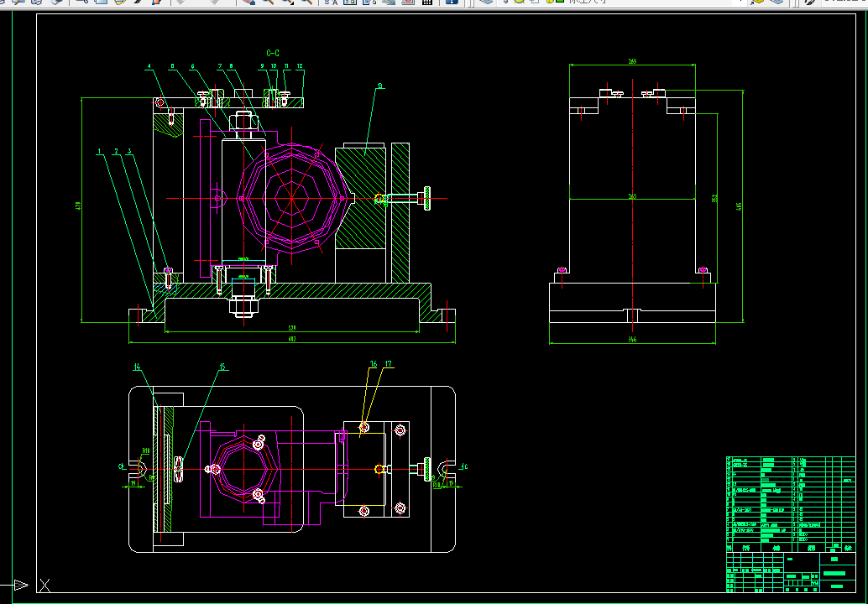Click the left-side C section cut marker

[121, 466]
